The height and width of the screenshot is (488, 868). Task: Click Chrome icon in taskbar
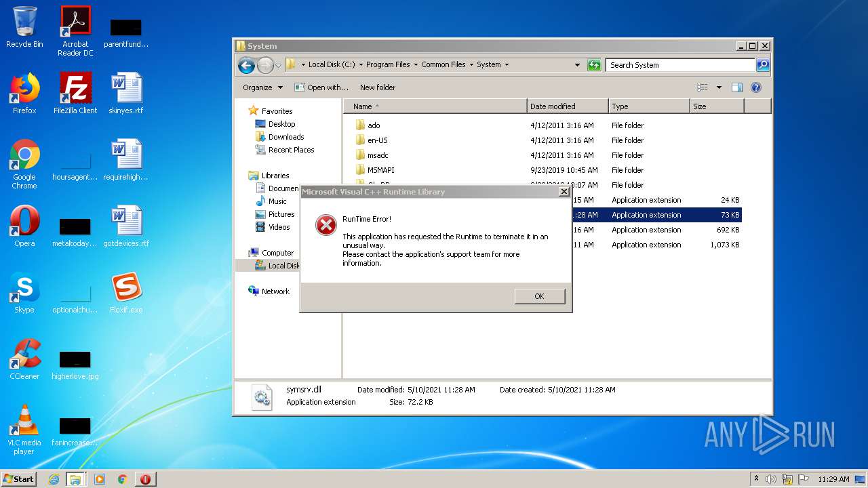point(122,479)
